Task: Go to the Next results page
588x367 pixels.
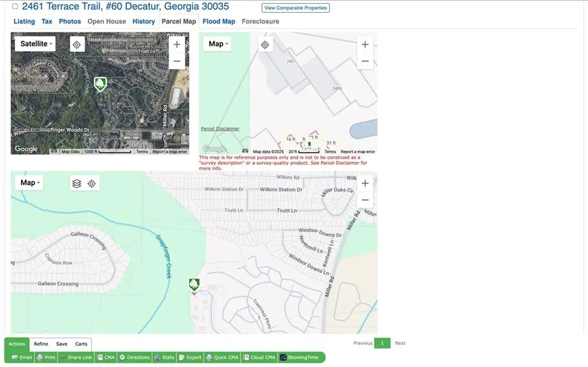Action: (x=400, y=343)
